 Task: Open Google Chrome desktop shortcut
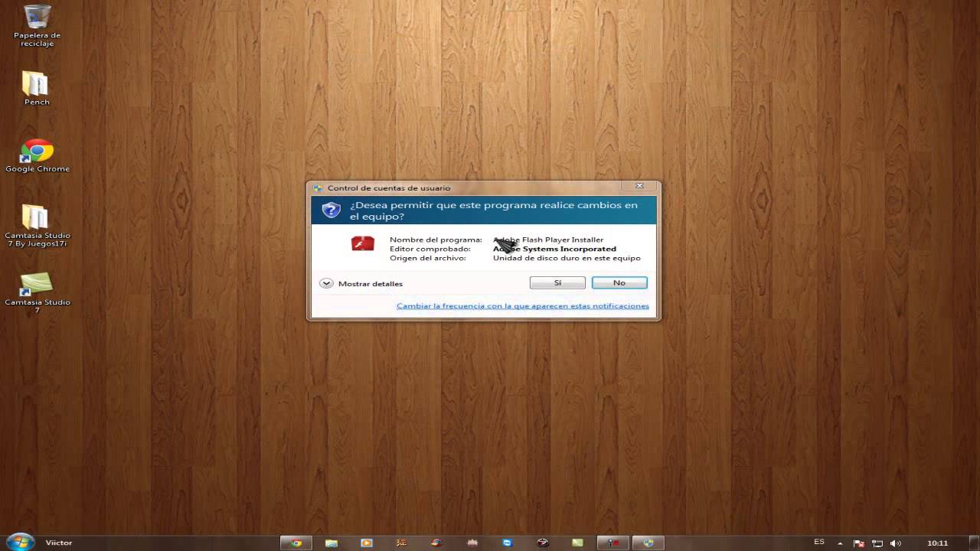(x=37, y=155)
